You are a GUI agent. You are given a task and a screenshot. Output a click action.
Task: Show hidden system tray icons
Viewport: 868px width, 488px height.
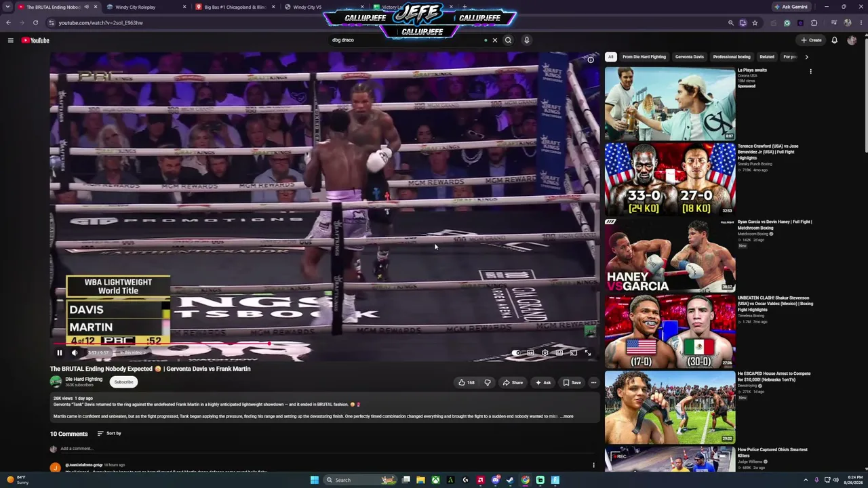(806, 480)
